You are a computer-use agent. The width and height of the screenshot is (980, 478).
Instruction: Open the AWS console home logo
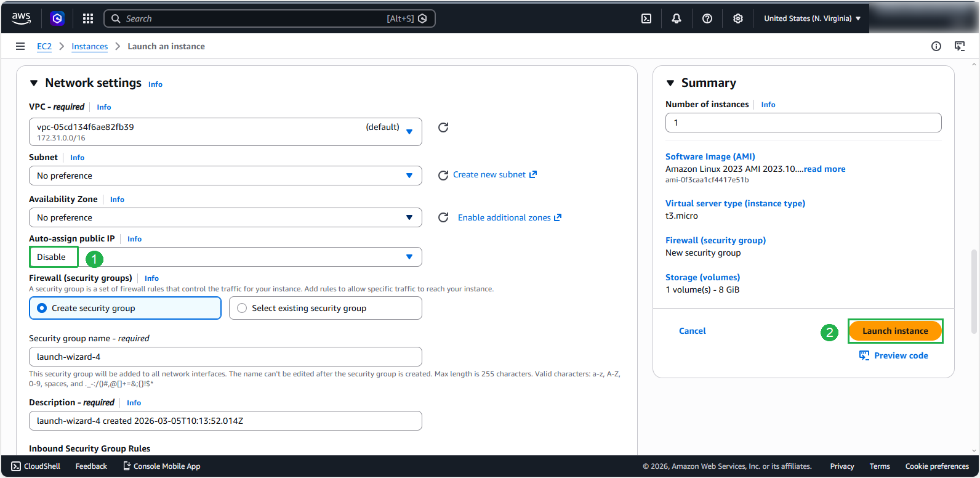point(21,18)
